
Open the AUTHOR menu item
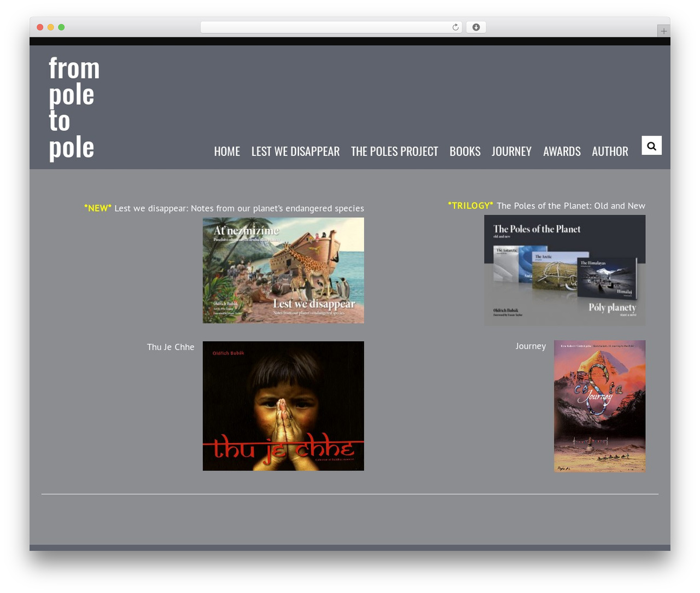[610, 152]
